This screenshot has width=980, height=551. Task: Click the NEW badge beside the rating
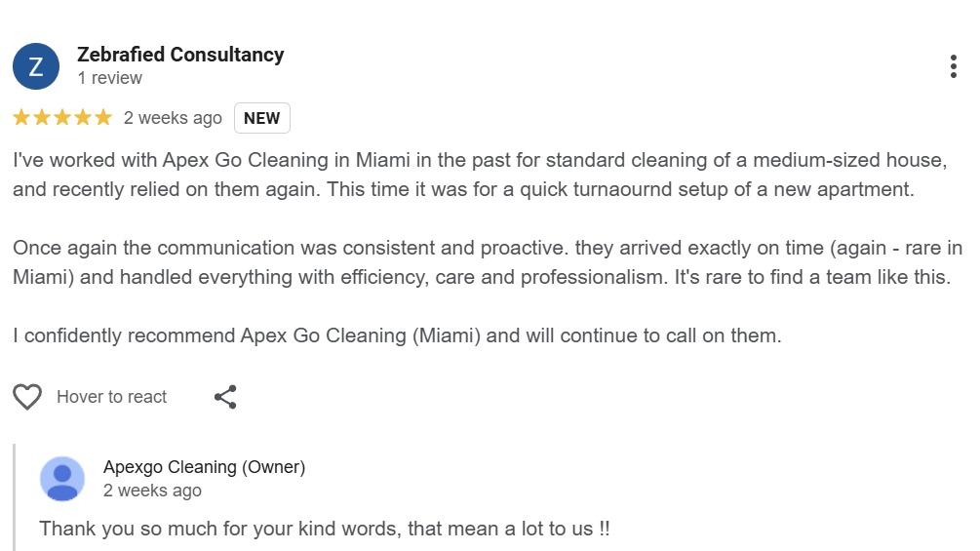(x=261, y=118)
